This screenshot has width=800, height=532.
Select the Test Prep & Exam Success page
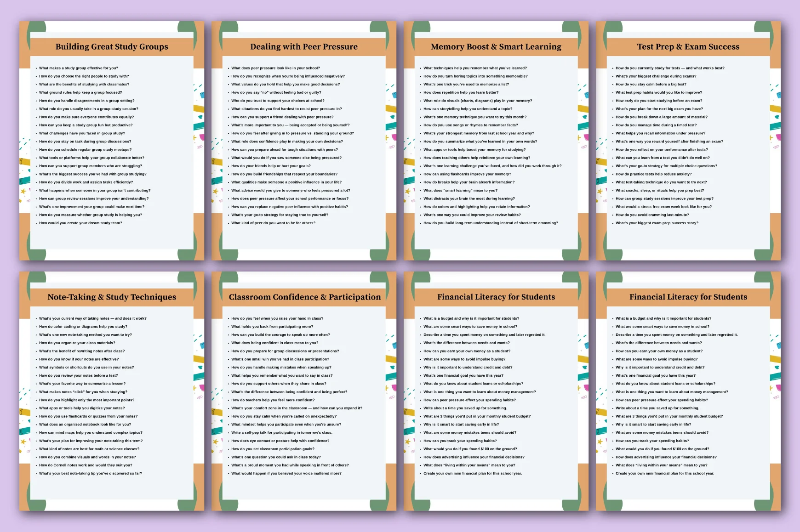(x=688, y=141)
